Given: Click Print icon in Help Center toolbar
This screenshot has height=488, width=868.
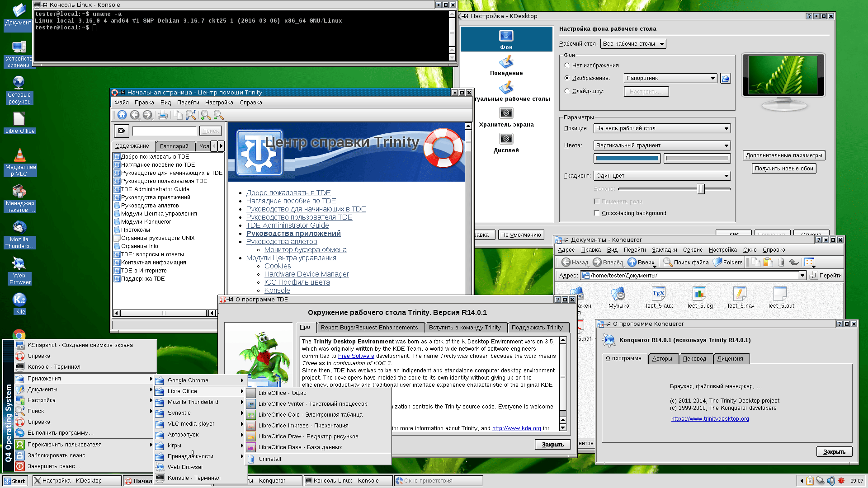Looking at the screenshot, I should point(163,115).
